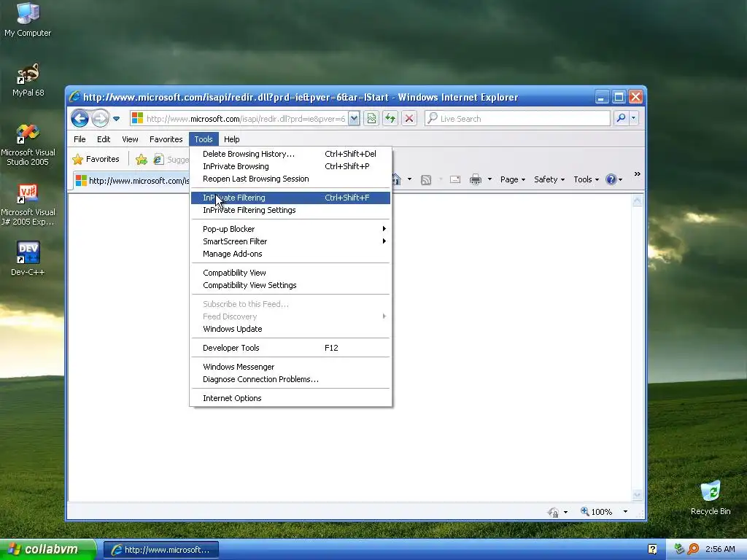The height and width of the screenshot is (560, 747).
Task: Click the zoom magnifier icon in status bar
Action: point(584,511)
